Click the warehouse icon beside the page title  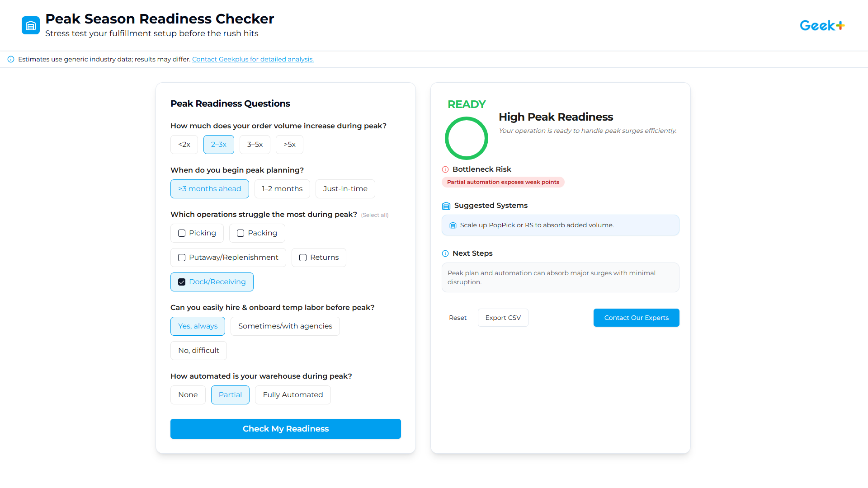[x=30, y=25]
